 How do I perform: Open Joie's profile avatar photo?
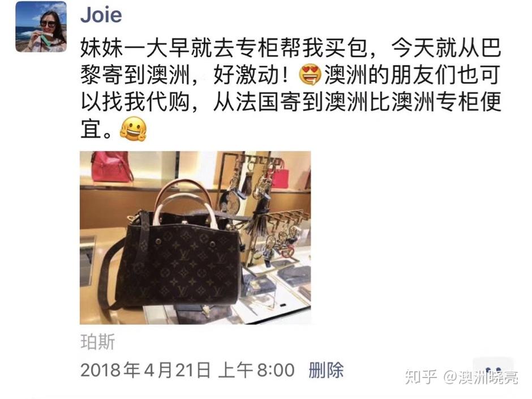(x=41, y=27)
